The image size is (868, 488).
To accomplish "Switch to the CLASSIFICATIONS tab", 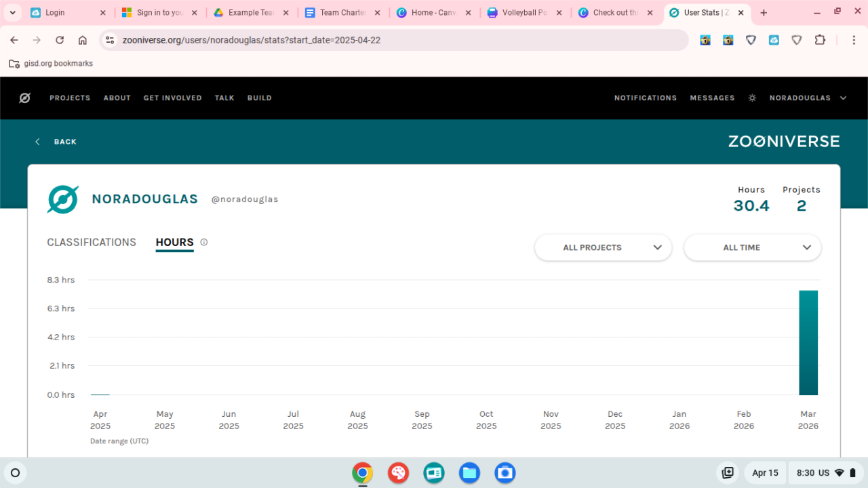I will point(92,242).
